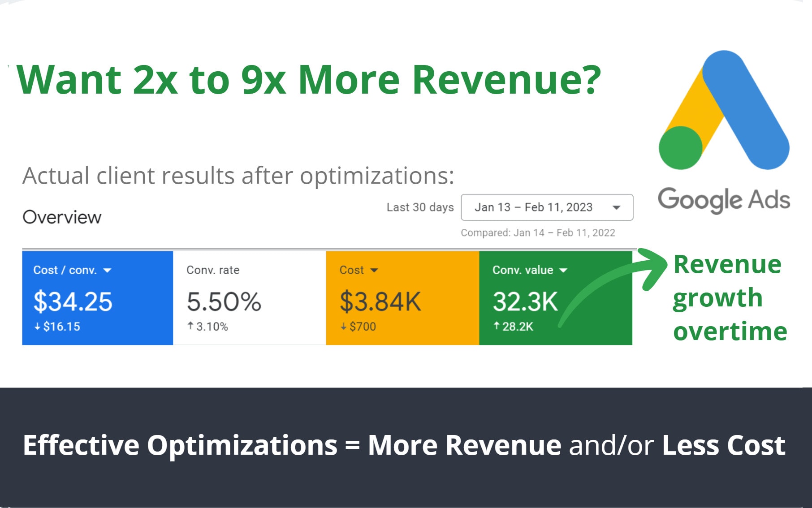This screenshot has height=508, width=812.
Task: Click the Effective Optimizations banner text
Action: [x=403, y=445]
